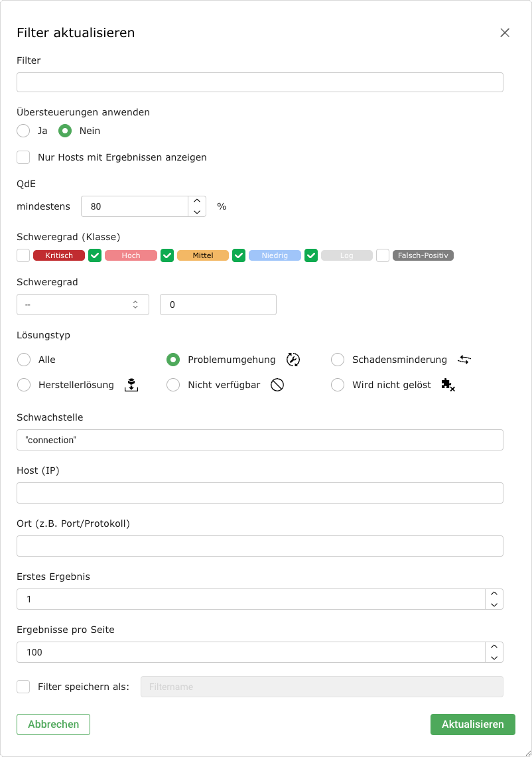532x757 pixels.
Task: Click the Schadensminderung arrows icon
Action: (x=464, y=360)
